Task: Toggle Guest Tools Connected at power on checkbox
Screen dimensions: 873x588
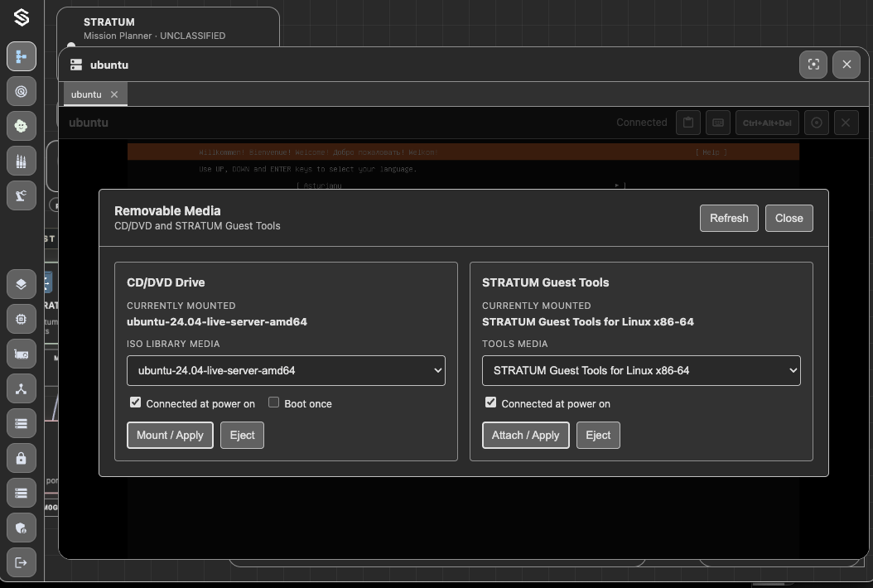Action: 490,402
